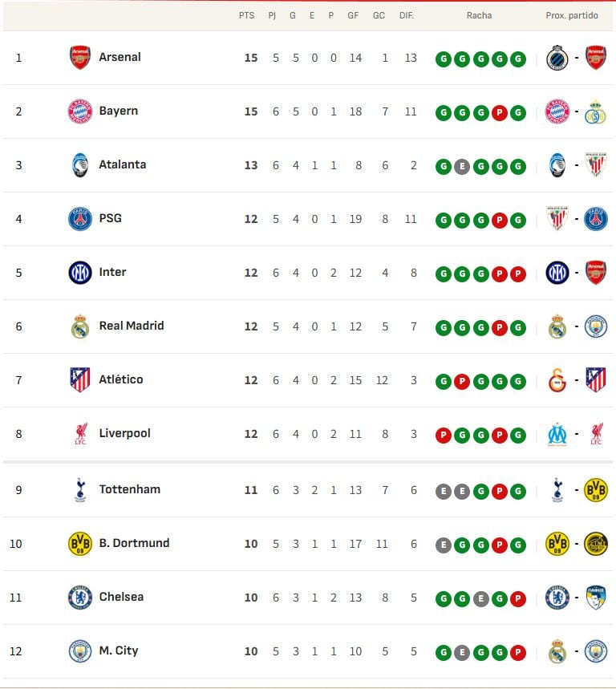616x689 pixels.
Task: Select the Real Madrid crest beside the team name
Action: tap(80, 326)
